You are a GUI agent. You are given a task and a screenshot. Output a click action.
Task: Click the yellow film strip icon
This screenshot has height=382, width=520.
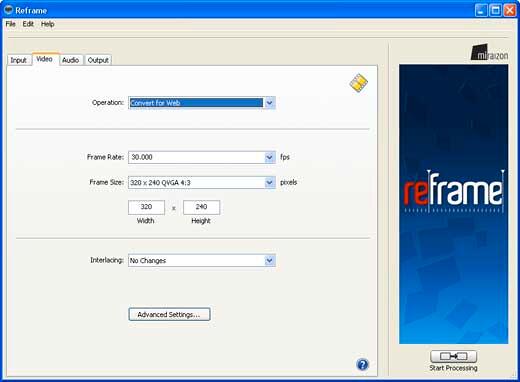pyautogui.click(x=359, y=83)
